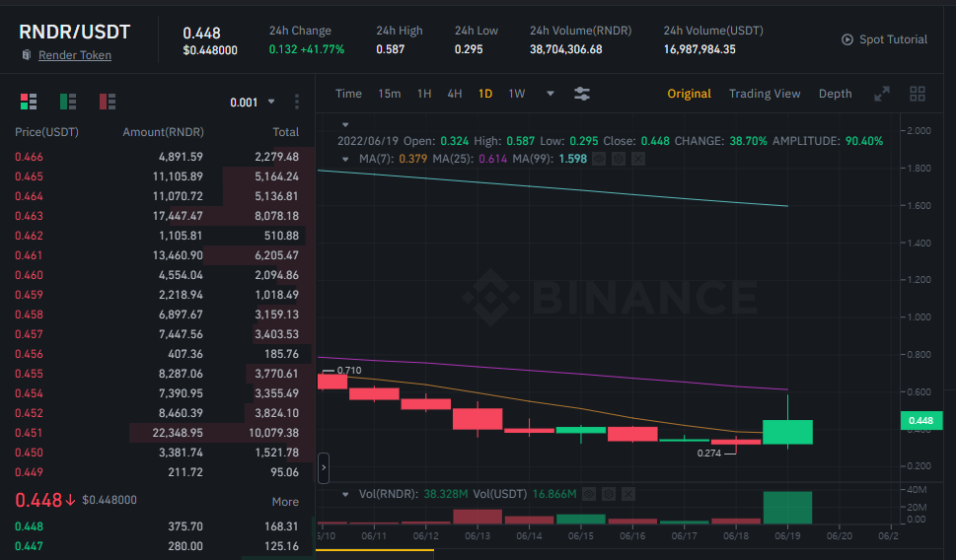Click the 06/19 green volume bar
This screenshot has height=560, width=956.
[x=787, y=507]
